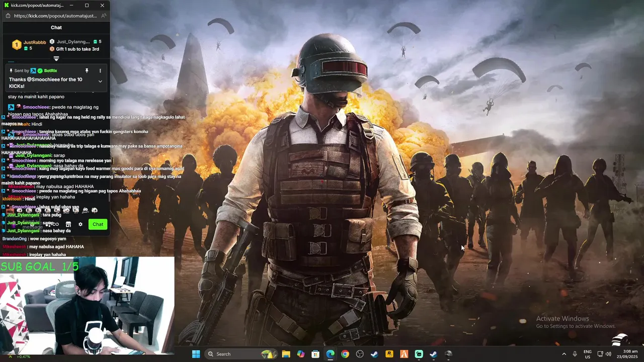Viewport: 644px width, 362px height.
Task: Click the Kick infinity kicks icon
Action: point(56,224)
